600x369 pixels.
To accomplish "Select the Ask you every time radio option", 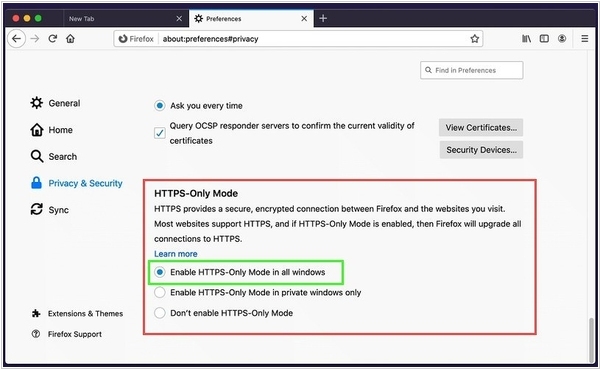I will (160, 106).
